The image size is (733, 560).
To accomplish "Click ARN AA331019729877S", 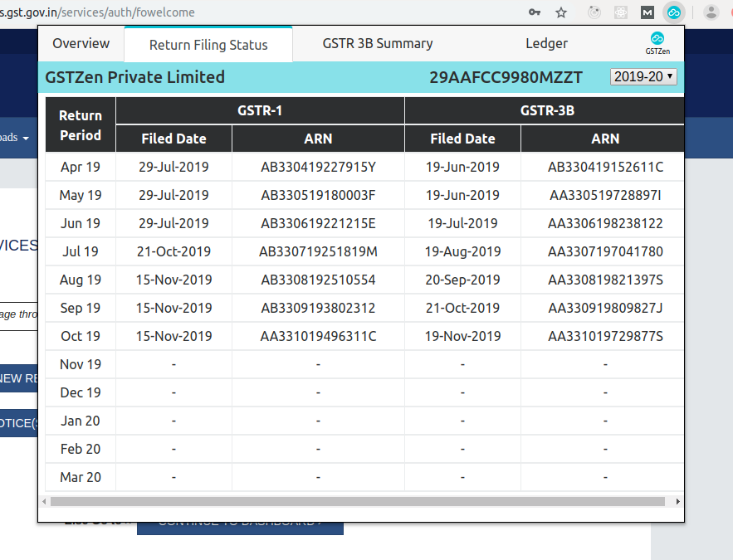I will click(605, 336).
